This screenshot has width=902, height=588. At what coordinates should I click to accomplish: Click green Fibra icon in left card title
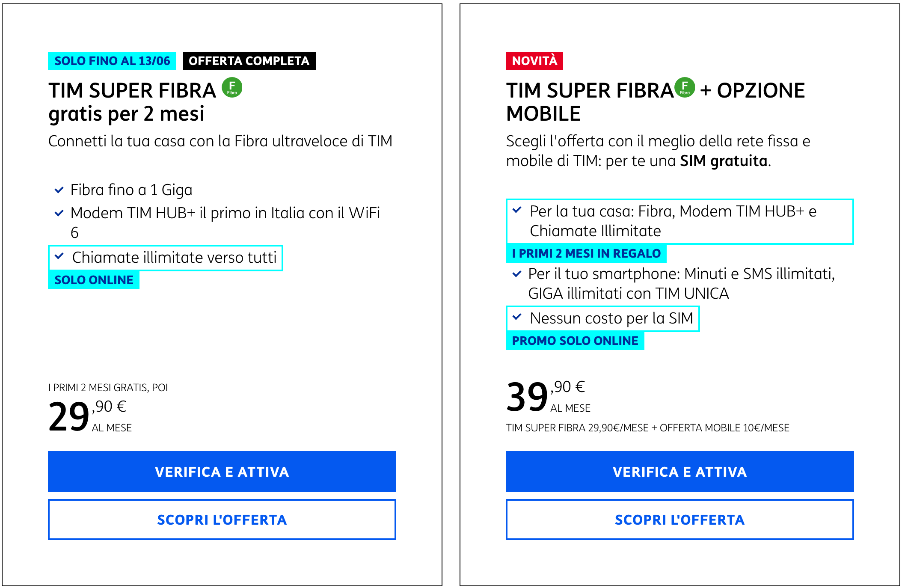coord(232,88)
